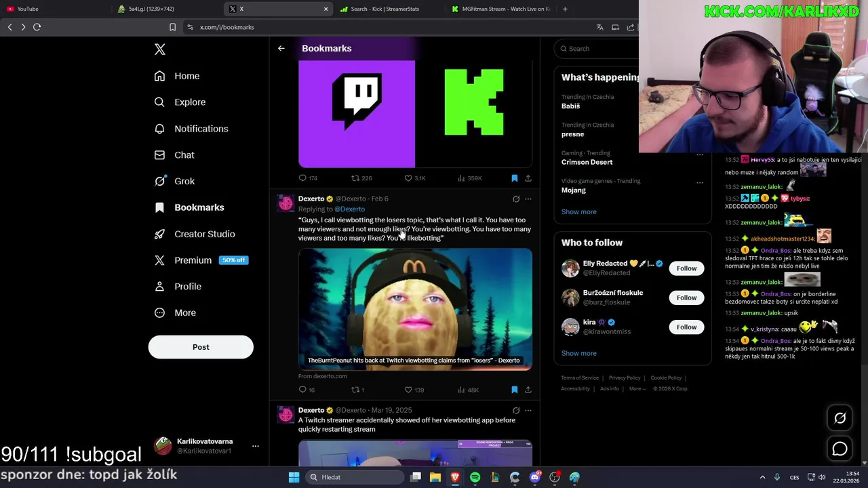The height and width of the screenshot is (488, 868).
Task: Open Grok in sidebar
Action: point(174,181)
